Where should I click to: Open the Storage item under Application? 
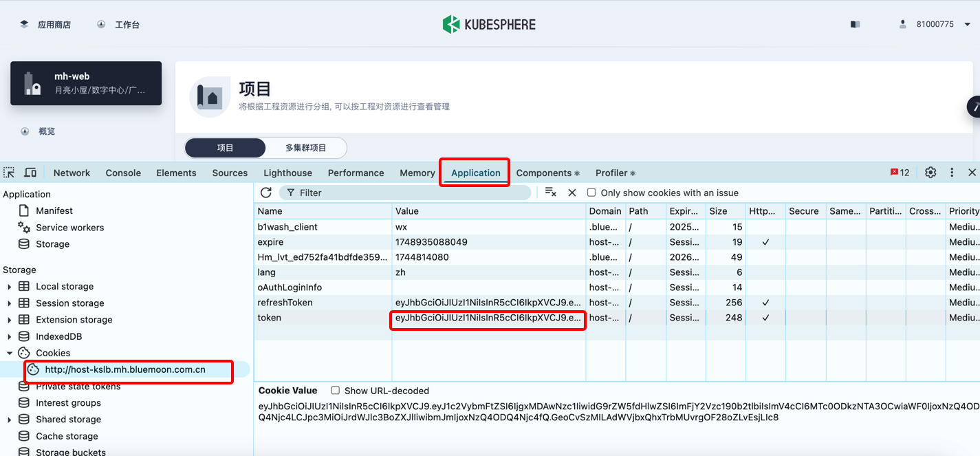tap(52, 244)
